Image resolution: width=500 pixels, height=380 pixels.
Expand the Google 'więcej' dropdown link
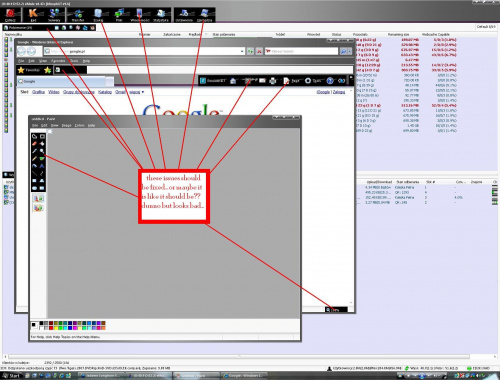click(x=136, y=92)
